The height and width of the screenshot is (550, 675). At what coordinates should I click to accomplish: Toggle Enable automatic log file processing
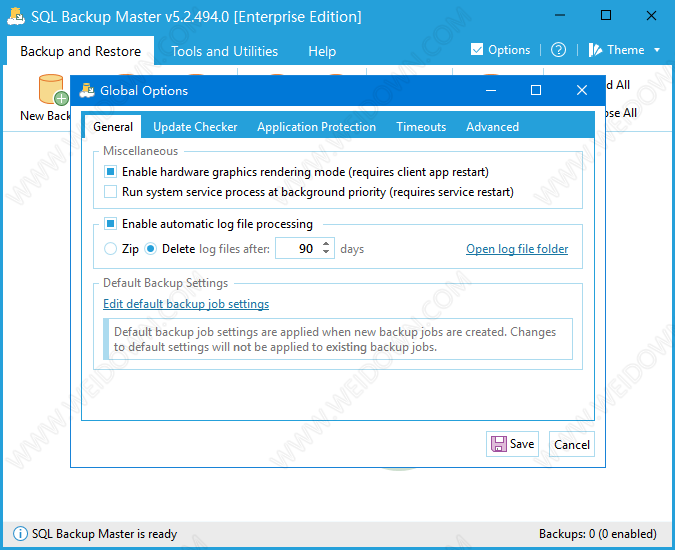[111, 224]
